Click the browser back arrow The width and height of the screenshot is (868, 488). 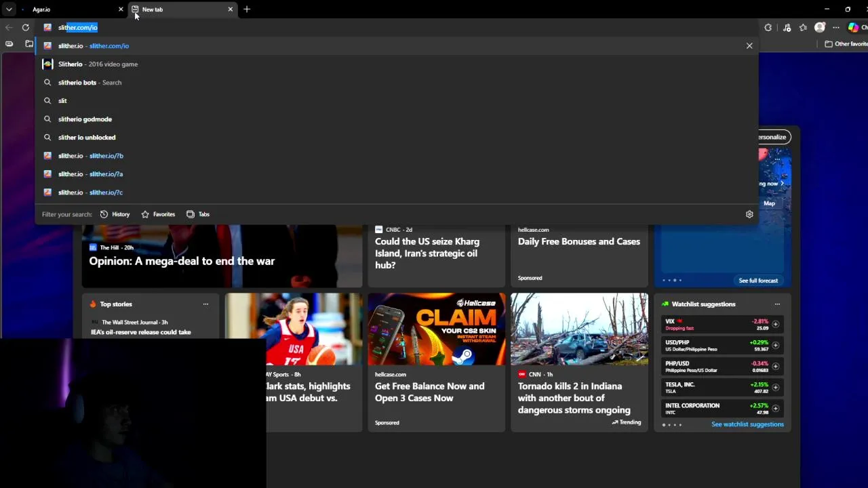9,28
